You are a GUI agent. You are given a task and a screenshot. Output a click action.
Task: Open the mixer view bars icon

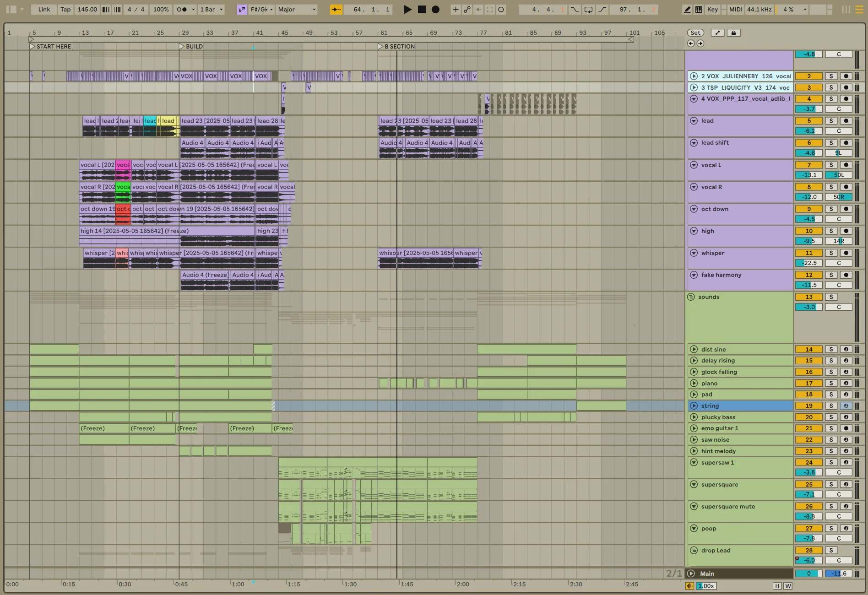[846, 9]
